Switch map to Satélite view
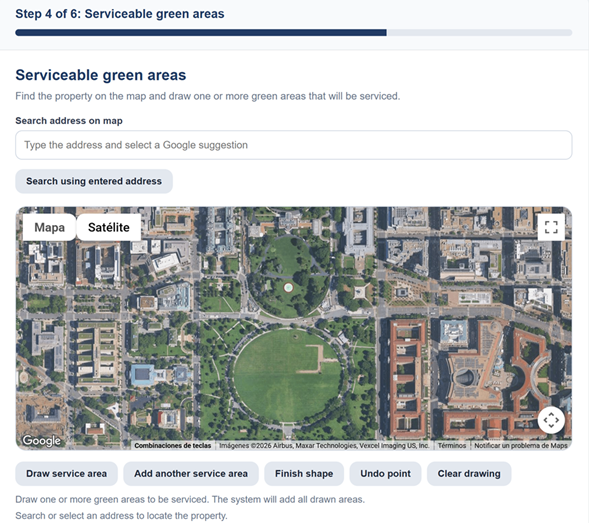Image resolution: width=589 pixels, height=523 pixels. [x=109, y=227]
